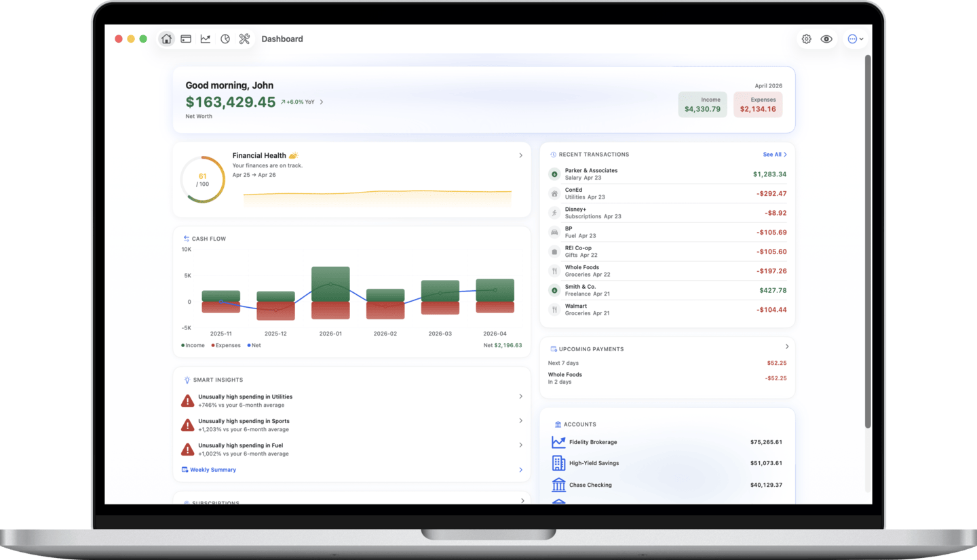Click the $163,429.45 net worth amount

[x=231, y=102]
